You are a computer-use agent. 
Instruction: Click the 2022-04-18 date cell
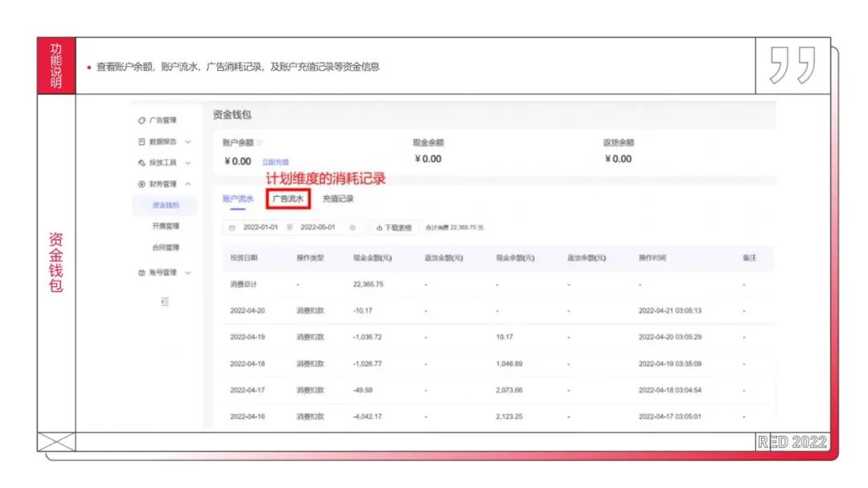248,364
